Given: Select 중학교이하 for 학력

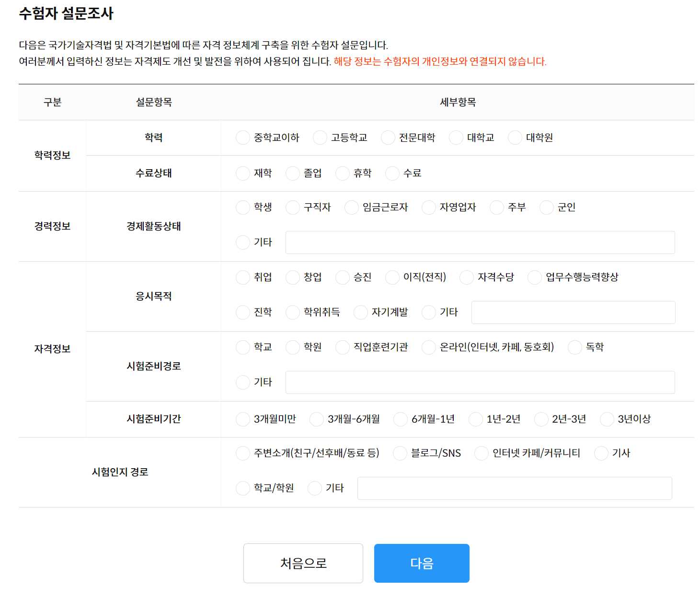Looking at the screenshot, I should (242, 138).
